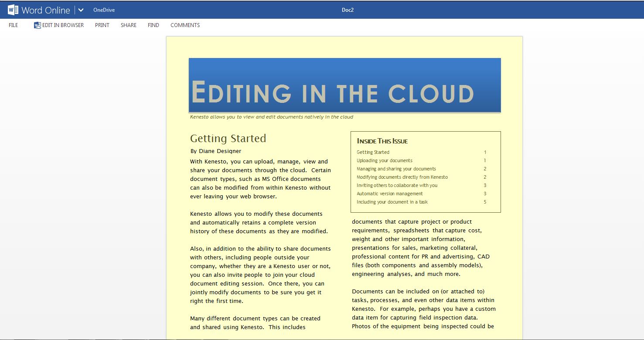
Task: Click the line professional content for PR and advertising, CAD
Action: [x=421, y=256]
